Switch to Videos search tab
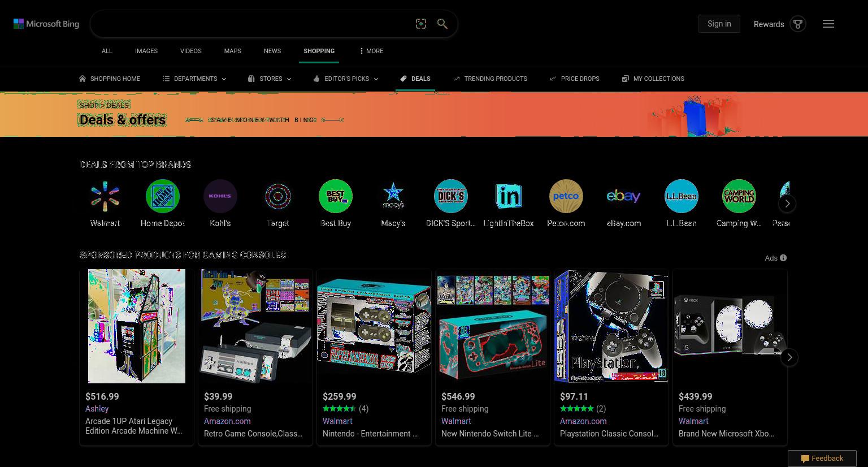 (x=191, y=51)
